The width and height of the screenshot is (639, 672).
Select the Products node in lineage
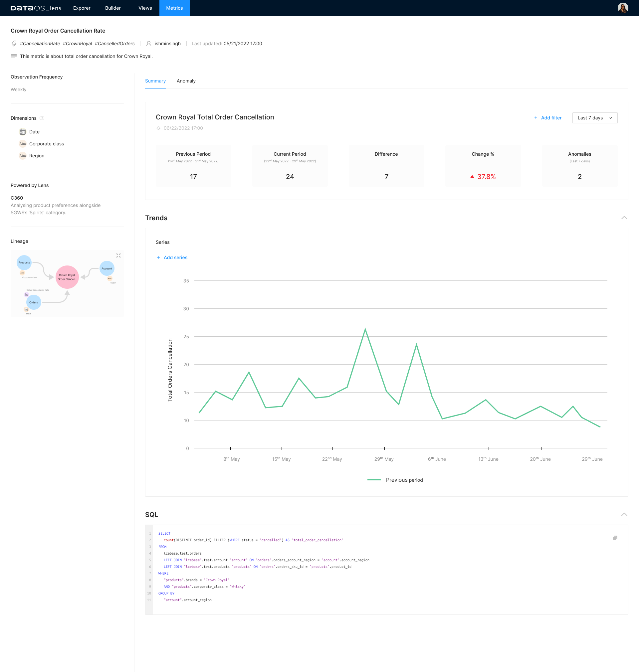tap(24, 262)
